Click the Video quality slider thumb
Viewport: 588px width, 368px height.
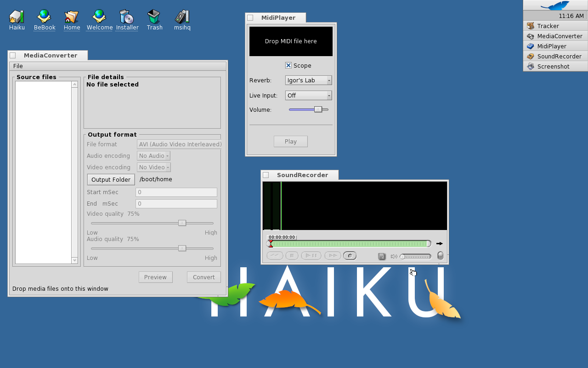point(182,223)
